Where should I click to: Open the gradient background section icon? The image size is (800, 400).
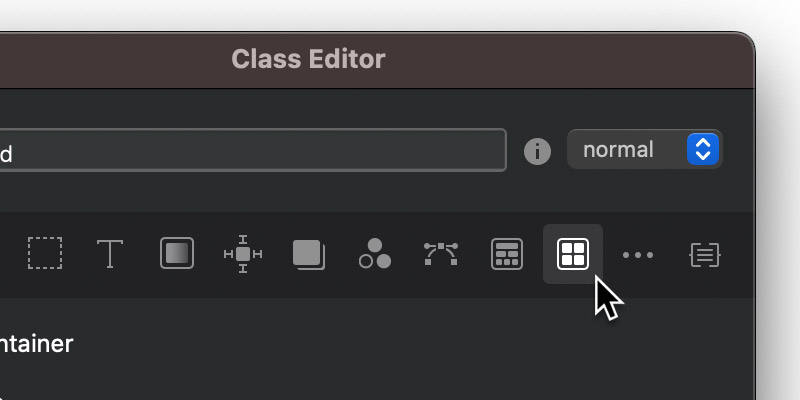coord(177,253)
